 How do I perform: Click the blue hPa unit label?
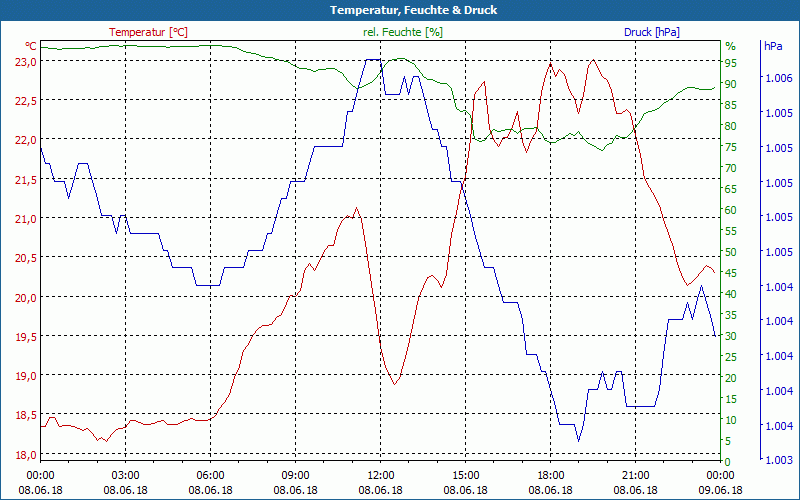point(773,46)
